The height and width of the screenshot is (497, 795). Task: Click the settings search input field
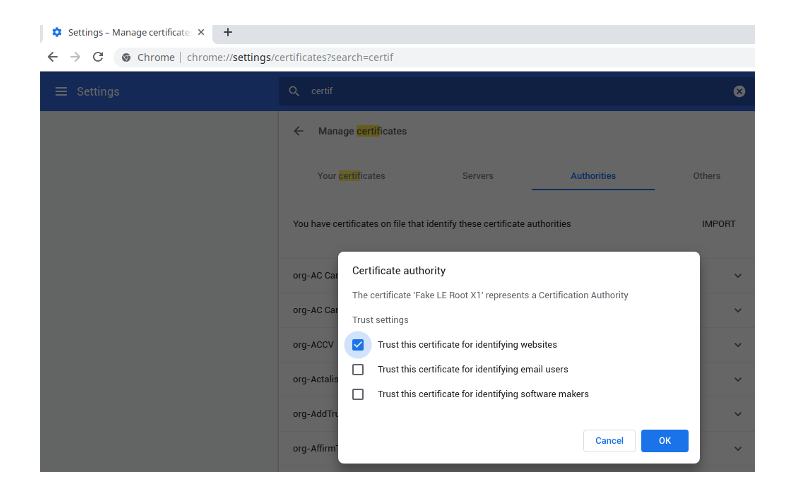[500, 91]
